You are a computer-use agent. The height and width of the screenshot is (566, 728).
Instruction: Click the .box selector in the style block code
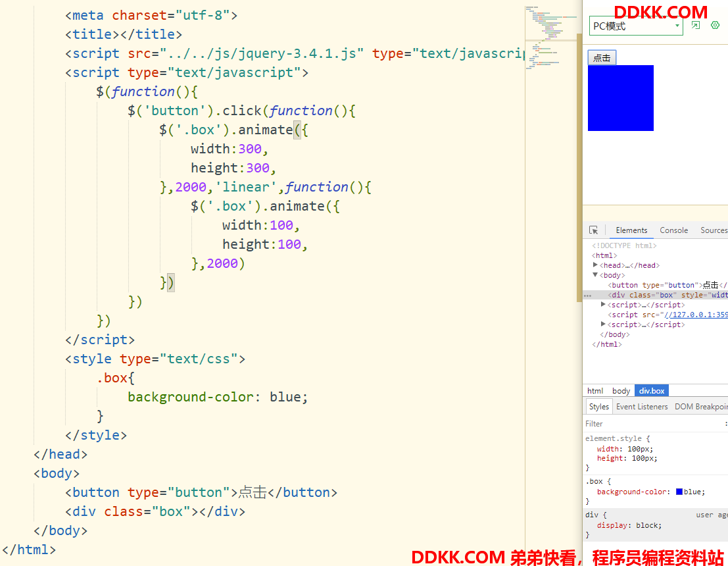click(112, 378)
